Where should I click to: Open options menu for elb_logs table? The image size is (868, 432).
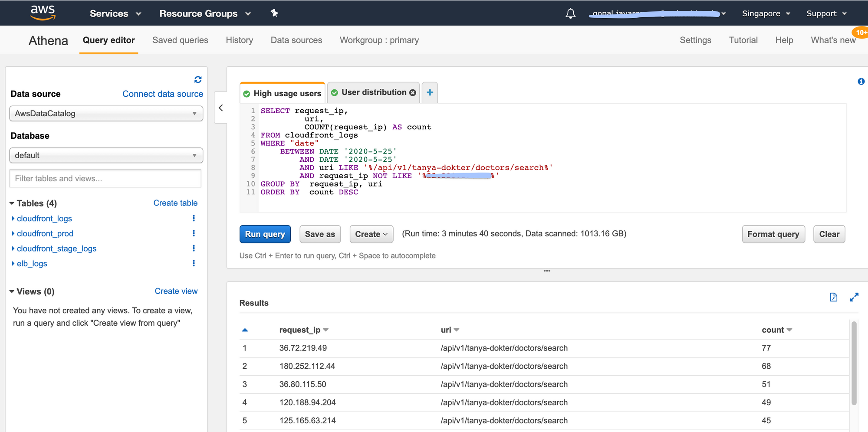pos(194,263)
